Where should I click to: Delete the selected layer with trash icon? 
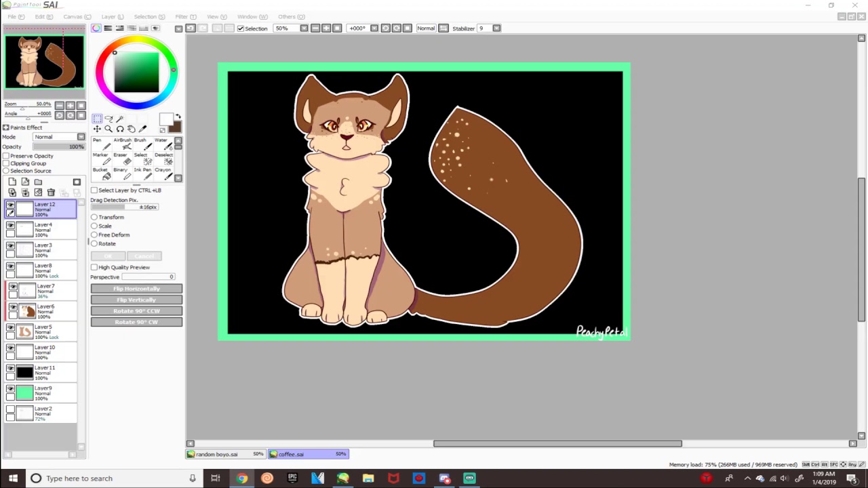[51, 193]
